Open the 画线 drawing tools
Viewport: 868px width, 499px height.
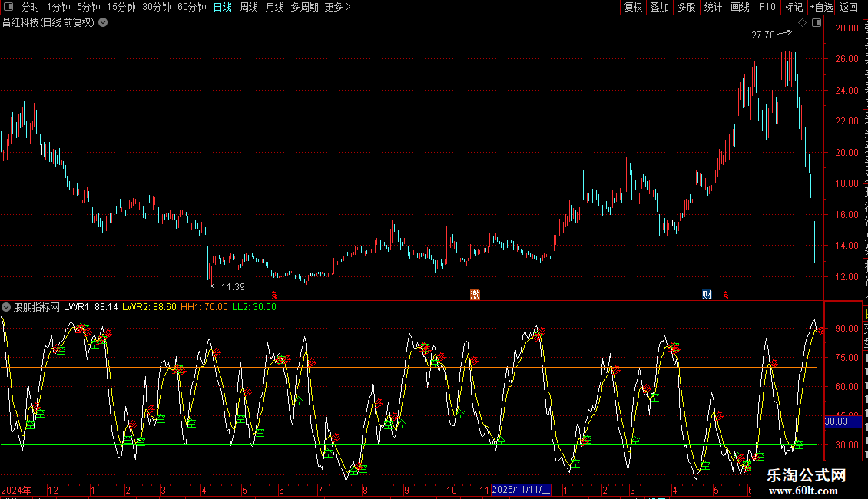click(740, 7)
